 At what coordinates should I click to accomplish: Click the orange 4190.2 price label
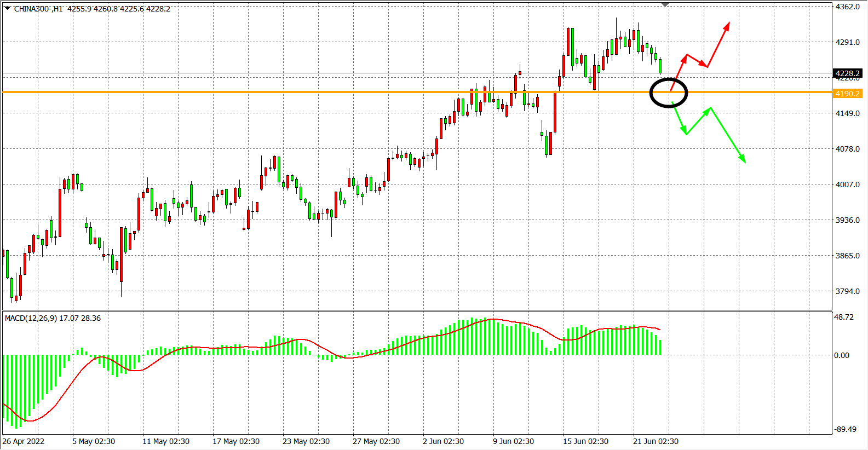pos(847,94)
